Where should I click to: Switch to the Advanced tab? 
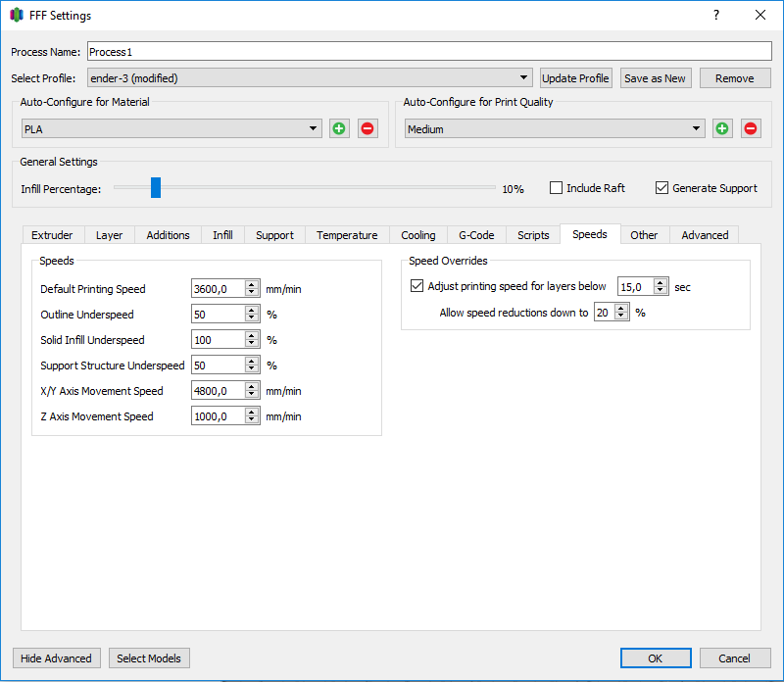(705, 235)
